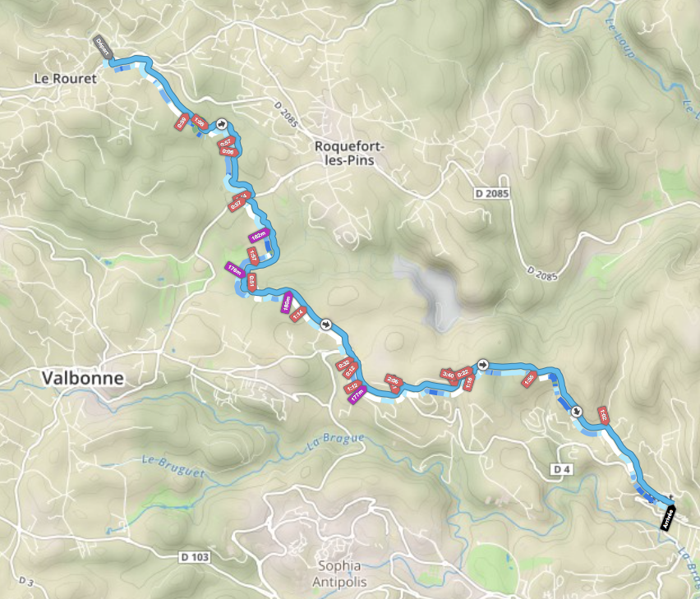Click the red 2:06 time marker

[394, 380]
